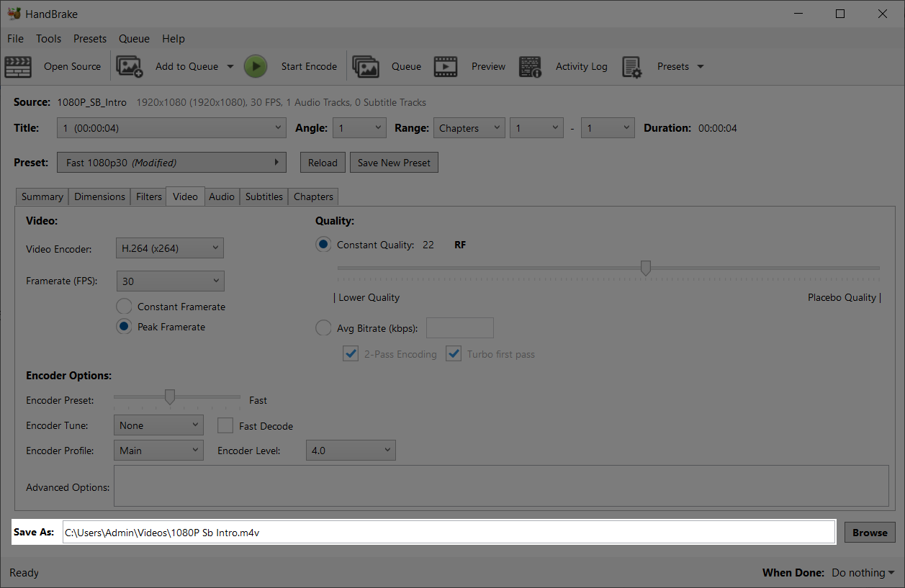Toggle 2-Pass Encoding checkbox
Screen dimensions: 905x588
[351, 354]
